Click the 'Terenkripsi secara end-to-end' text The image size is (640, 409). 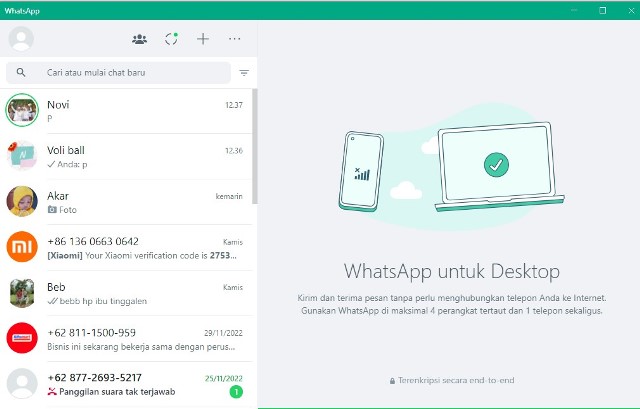click(x=456, y=380)
